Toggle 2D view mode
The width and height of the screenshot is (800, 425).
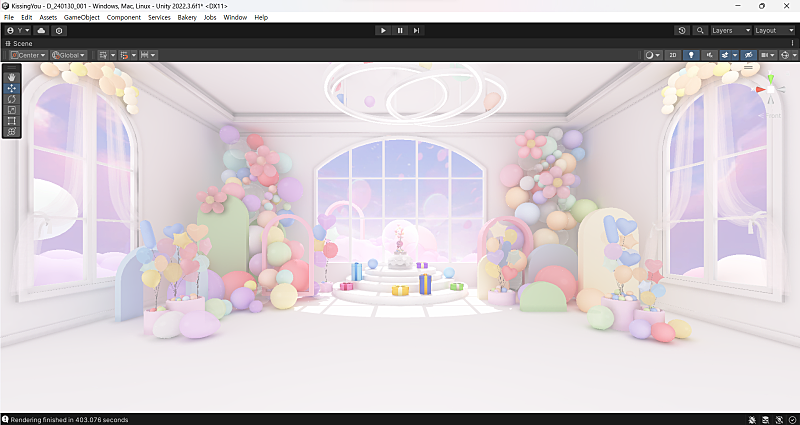[673, 55]
